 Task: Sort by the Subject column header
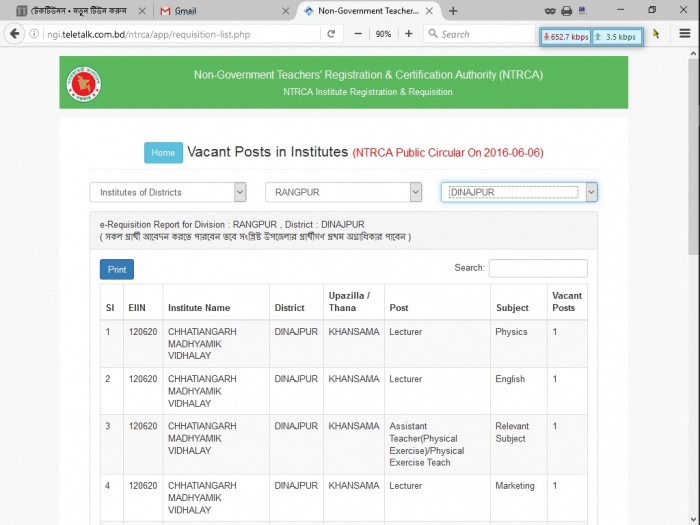pyautogui.click(x=519, y=302)
